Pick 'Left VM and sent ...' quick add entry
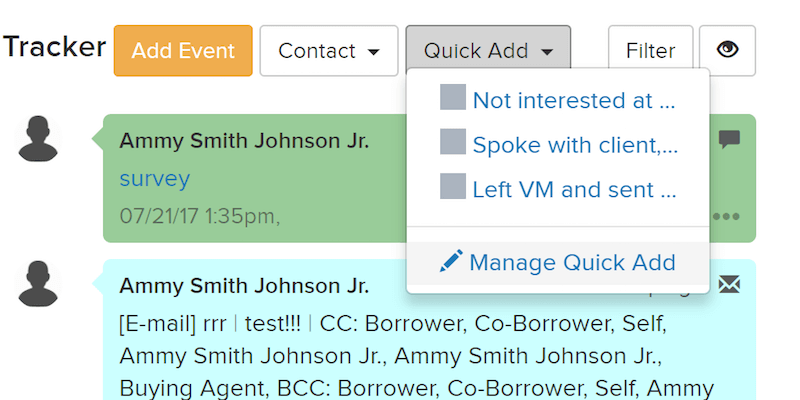 coord(575,189)
